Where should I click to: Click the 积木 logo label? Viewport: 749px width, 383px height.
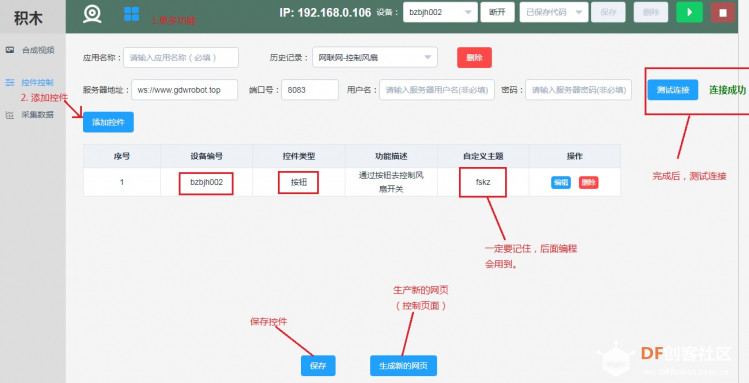point(28,18)
